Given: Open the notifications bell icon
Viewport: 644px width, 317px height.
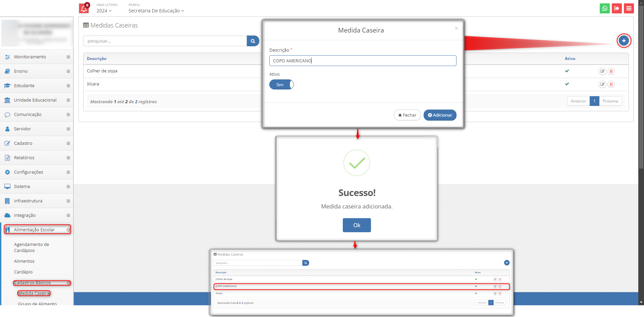Looking at the screenshot, I should 84,8.
